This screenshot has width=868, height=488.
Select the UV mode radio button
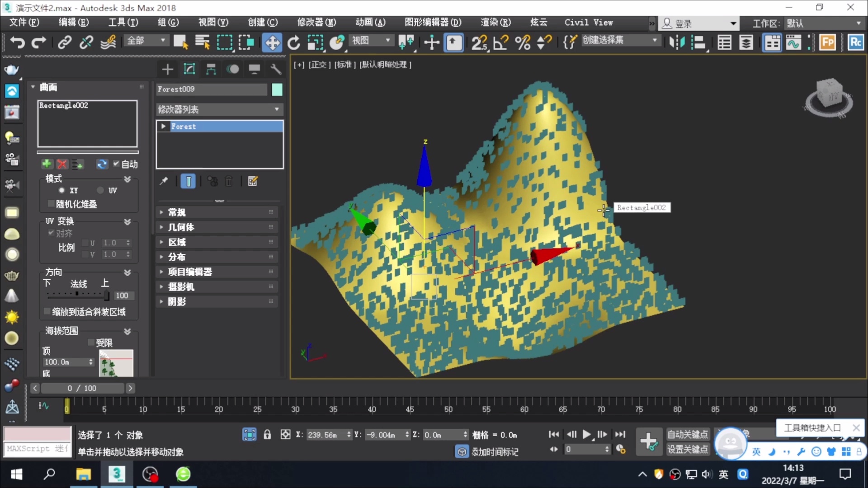[100, 191]
